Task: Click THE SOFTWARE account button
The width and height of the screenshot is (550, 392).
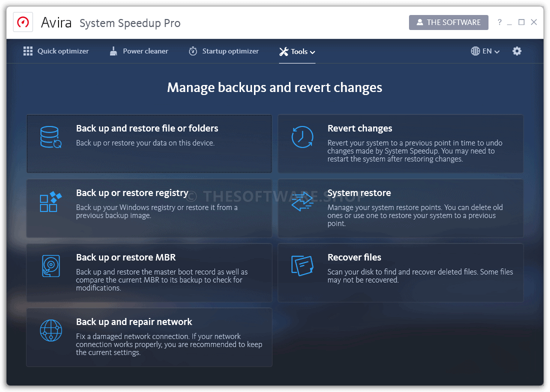Action: (x=448, y=22)
